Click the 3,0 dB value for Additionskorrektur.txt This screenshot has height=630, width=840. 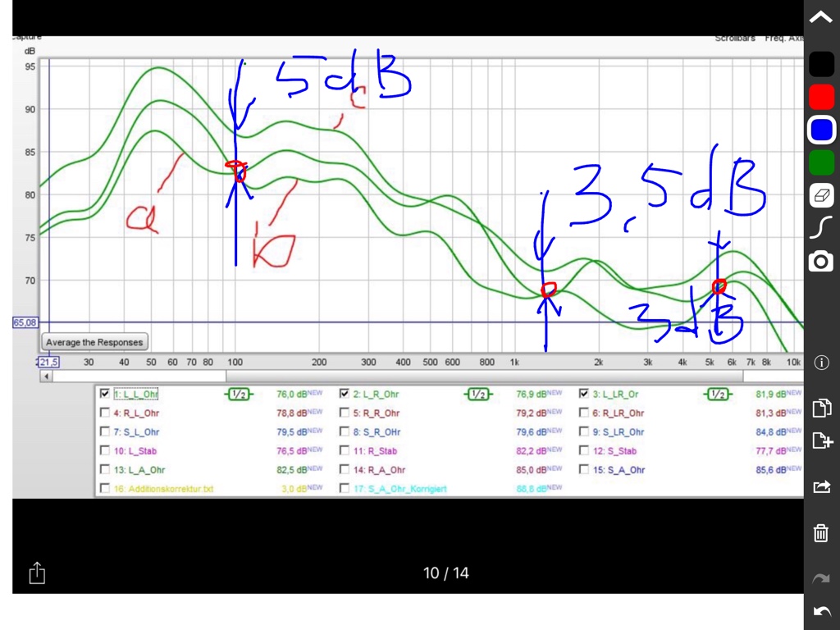[294, 489]
